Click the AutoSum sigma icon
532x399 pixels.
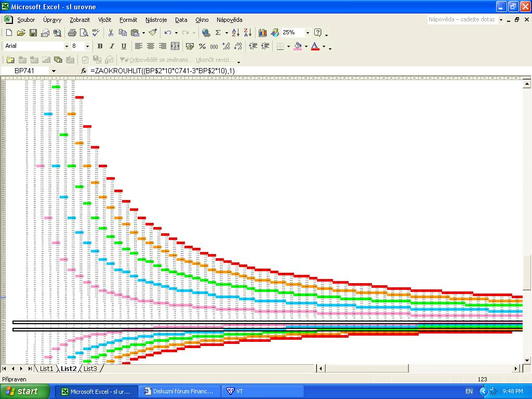tap(218, 33)
